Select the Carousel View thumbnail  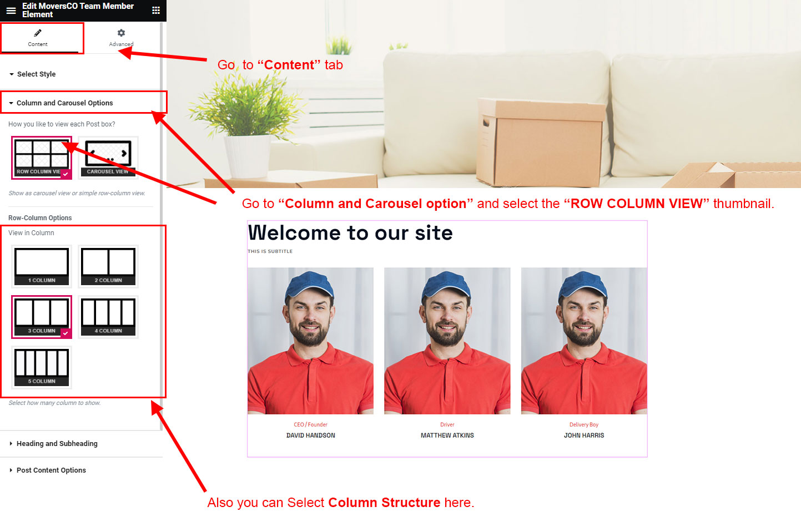click(108, 158)
